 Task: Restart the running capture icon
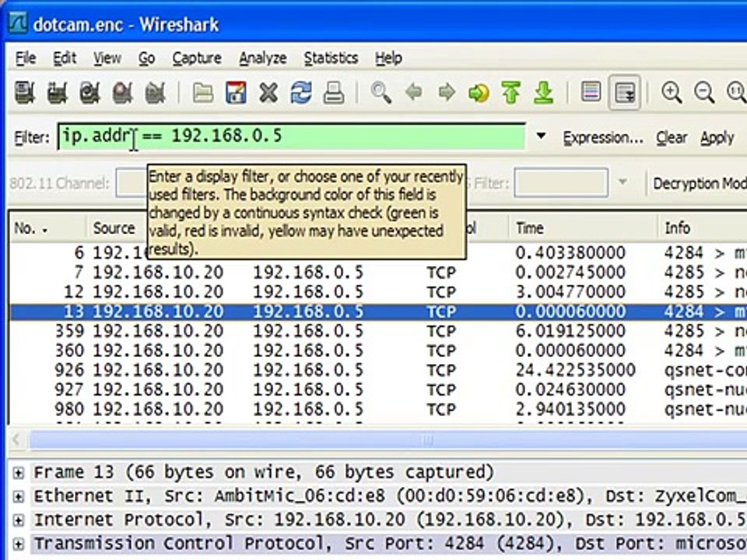pyautogui.click(x=155, y=93)
